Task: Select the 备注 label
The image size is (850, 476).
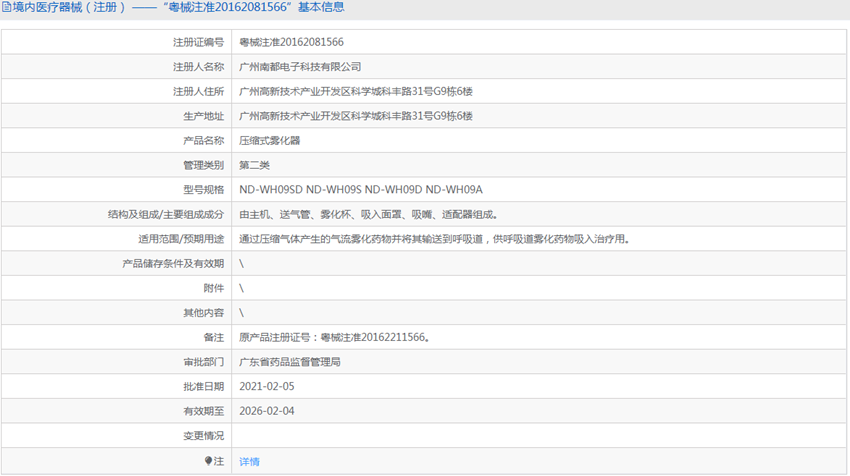Action: (214, 337)
